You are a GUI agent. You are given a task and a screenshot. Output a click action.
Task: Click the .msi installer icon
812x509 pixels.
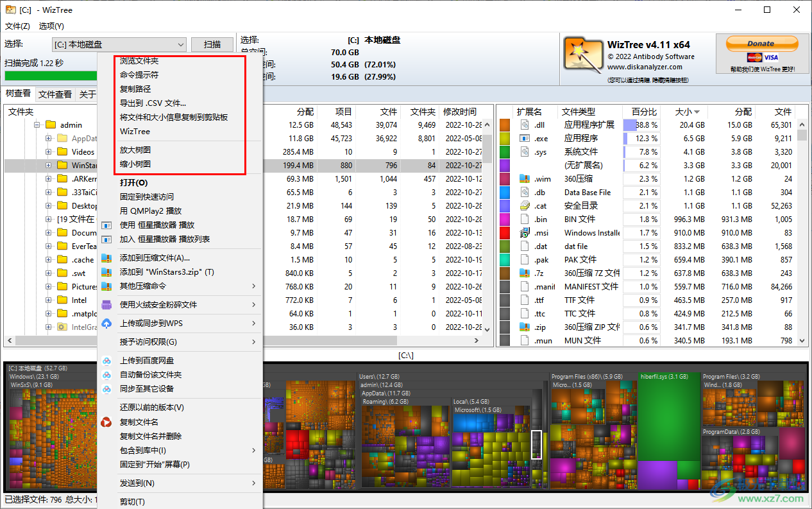[524, 232]
